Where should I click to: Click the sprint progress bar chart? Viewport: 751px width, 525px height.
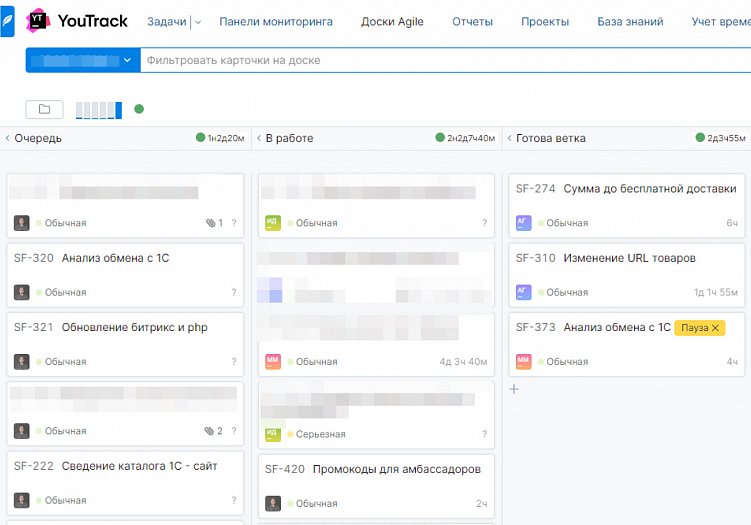(x=99, y=110)
